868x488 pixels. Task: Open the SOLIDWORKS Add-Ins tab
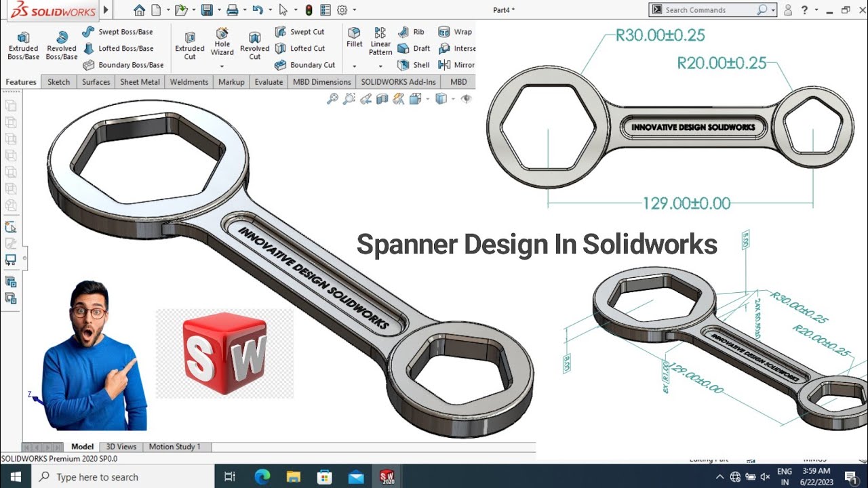pos(398,82)
